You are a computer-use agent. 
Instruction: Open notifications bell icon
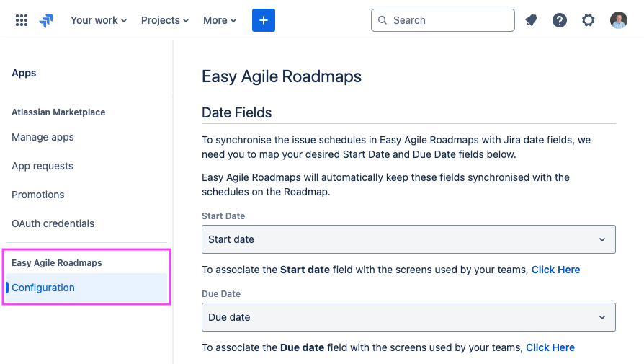(531, 20)
